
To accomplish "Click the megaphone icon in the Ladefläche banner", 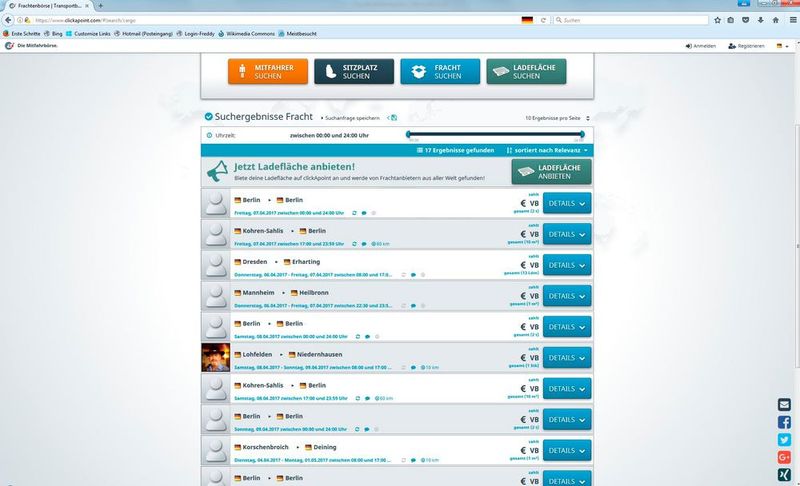I will pos(217,171).
